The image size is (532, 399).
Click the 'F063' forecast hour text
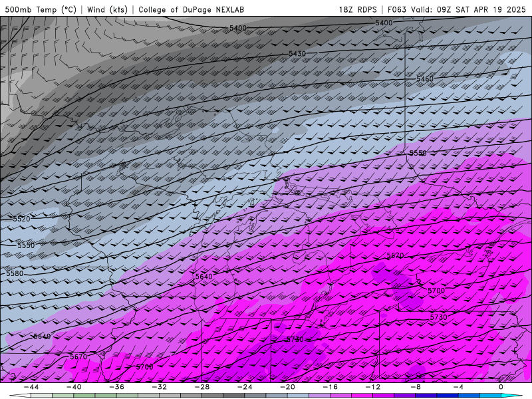397,9
